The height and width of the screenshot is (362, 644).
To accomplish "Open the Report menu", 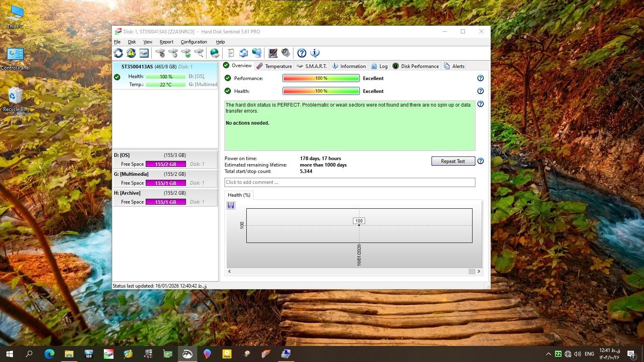I will (166, 42).
